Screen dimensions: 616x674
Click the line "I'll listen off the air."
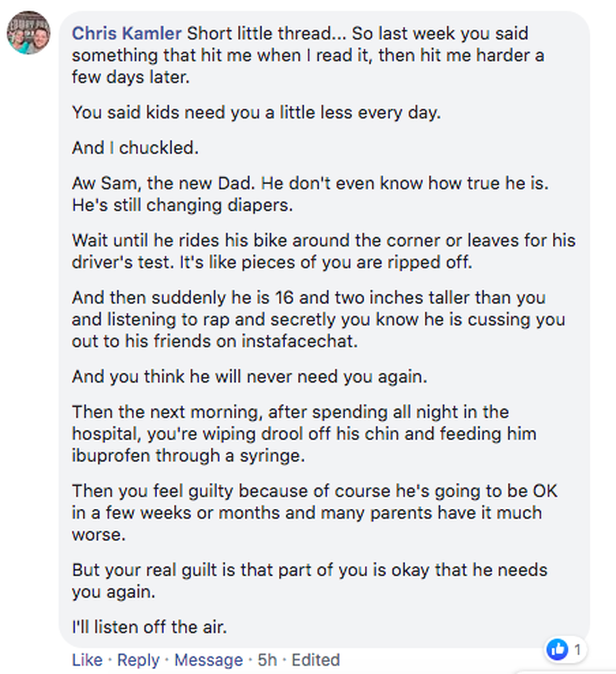149,627
